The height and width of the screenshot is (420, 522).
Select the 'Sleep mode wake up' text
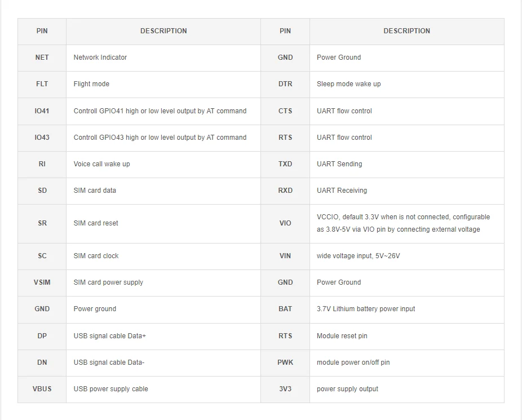tap(349, 84)
